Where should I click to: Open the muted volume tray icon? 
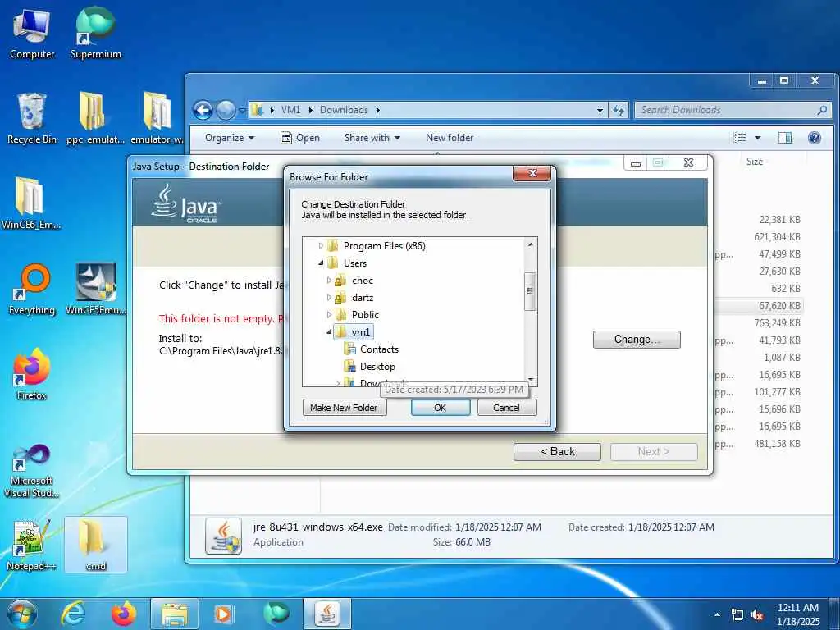(757, 615)
